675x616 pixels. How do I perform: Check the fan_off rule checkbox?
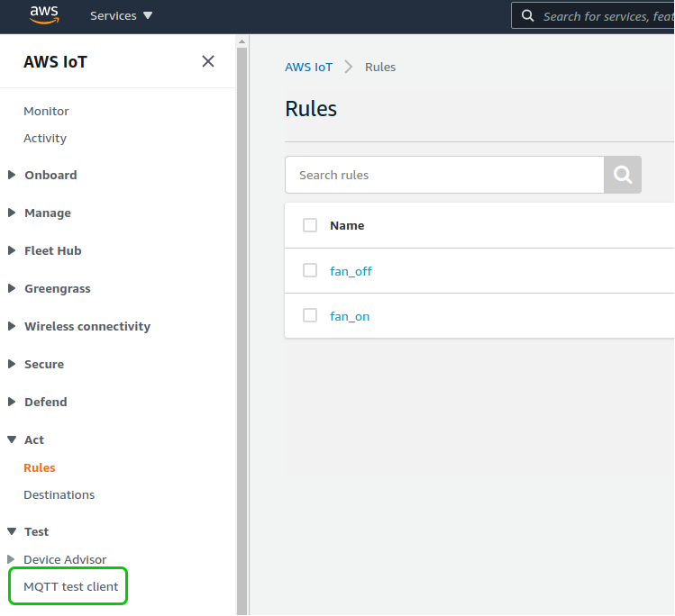point(309,270)
